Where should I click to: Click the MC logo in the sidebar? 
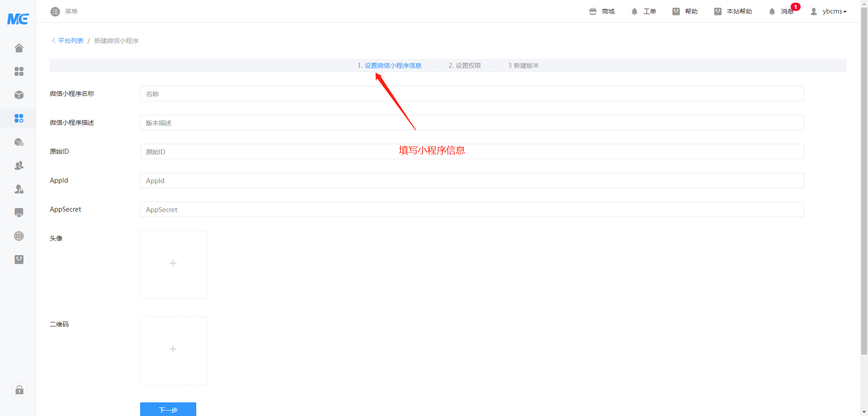18,19
